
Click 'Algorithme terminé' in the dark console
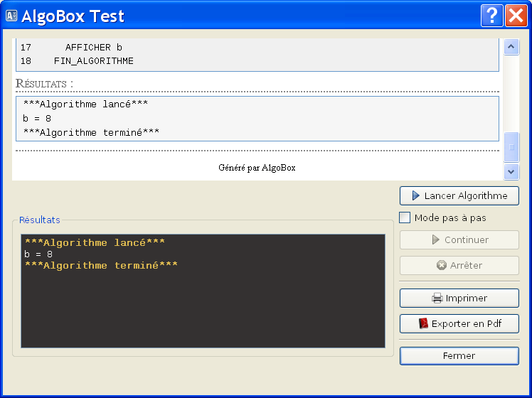(x=100, y=266)
